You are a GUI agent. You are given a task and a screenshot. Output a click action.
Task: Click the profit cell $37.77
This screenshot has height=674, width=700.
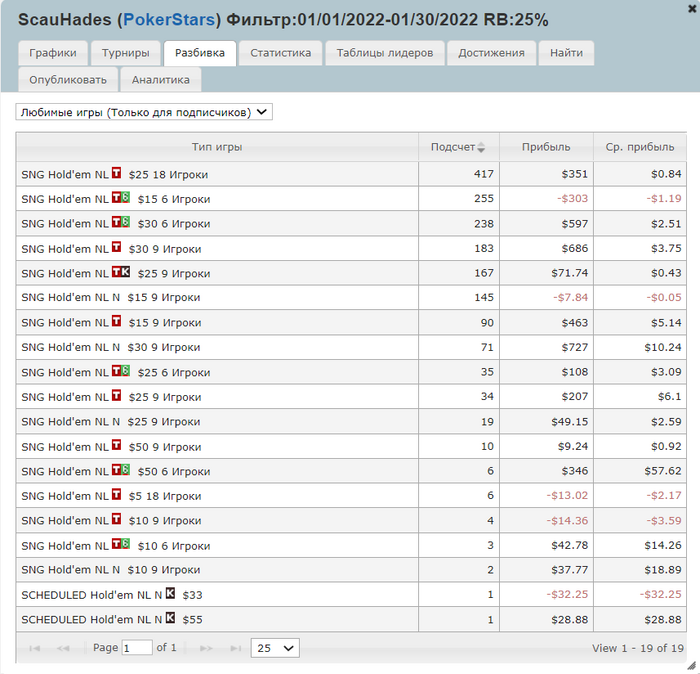(546, 570)
